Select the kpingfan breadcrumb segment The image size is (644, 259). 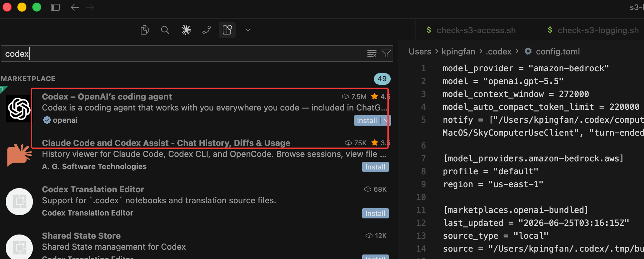coord(458,52)
